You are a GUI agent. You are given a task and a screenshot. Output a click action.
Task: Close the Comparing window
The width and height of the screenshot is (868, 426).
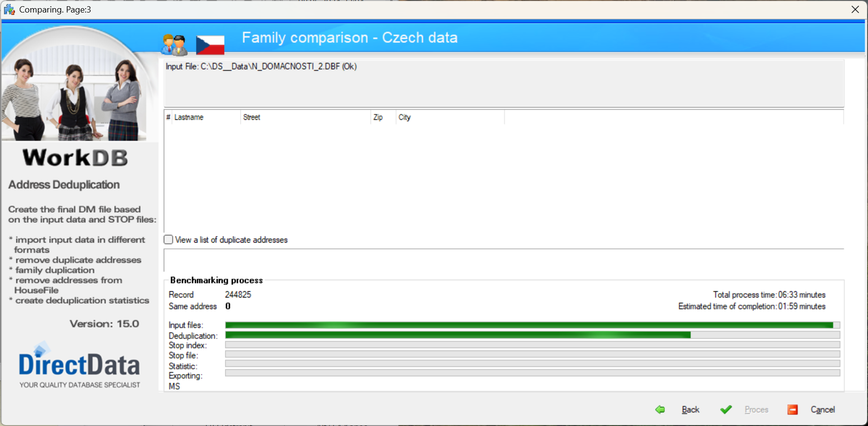(x=855, y=10)
